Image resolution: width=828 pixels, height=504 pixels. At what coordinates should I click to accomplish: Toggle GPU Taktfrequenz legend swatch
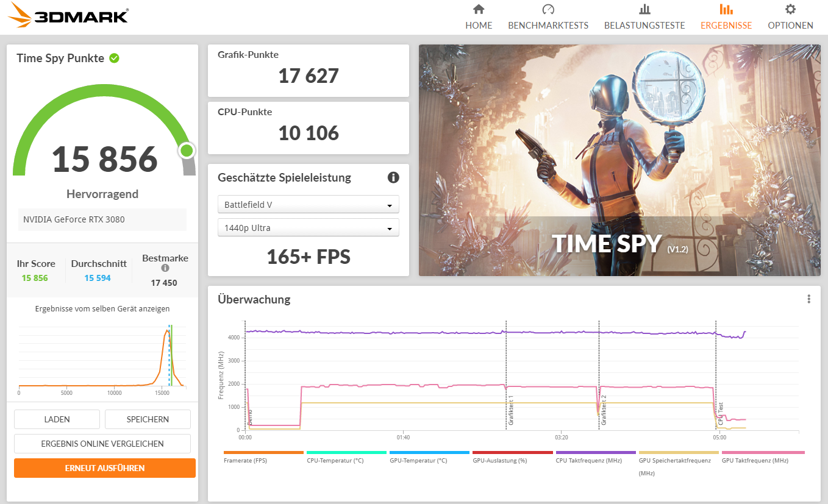pyautogui.click(x=763, y=453)
